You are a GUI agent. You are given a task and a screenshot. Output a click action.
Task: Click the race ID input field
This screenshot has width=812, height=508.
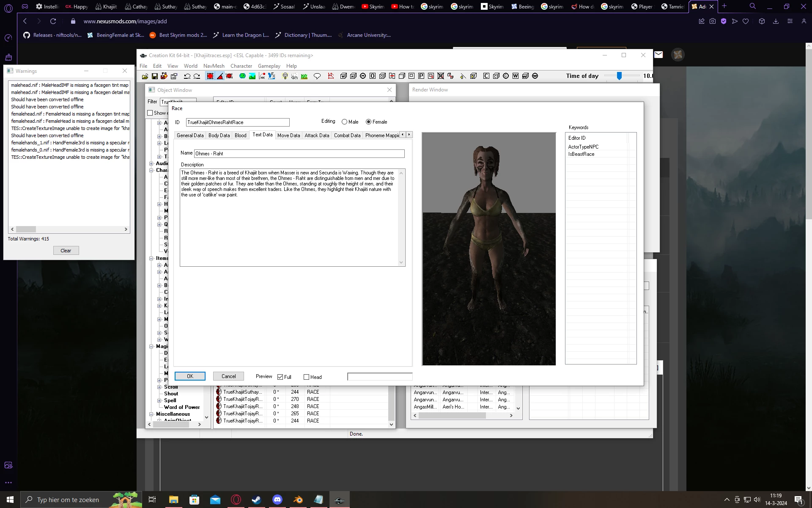point(238,122)
